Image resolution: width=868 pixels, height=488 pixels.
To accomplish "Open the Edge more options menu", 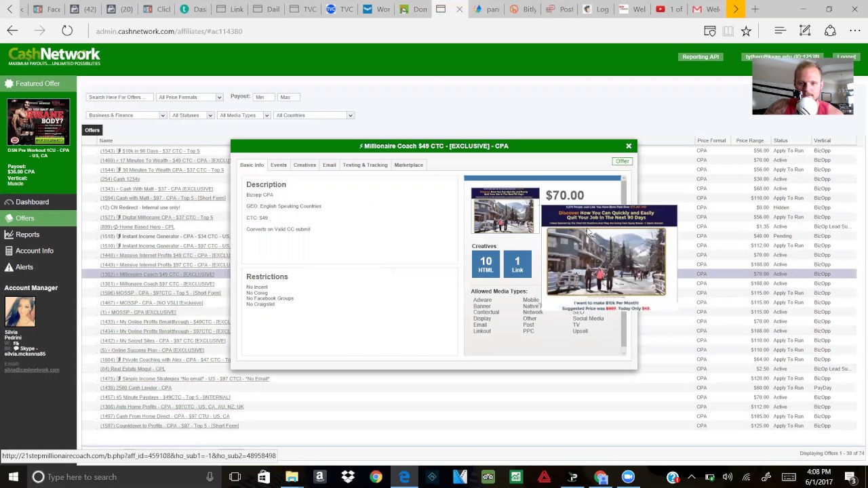I will (x=855, y=31).
